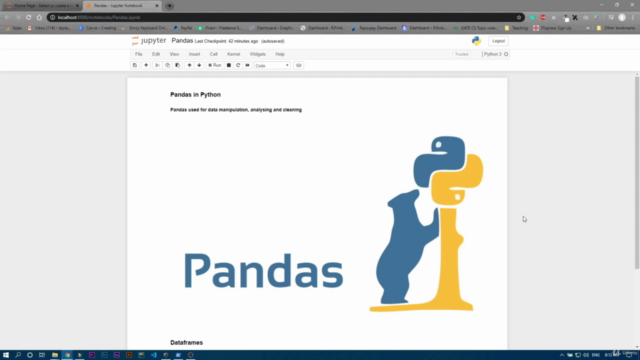Screen dimensions: 640x360
Task: Click the Logout button
Action: [498, 41]
